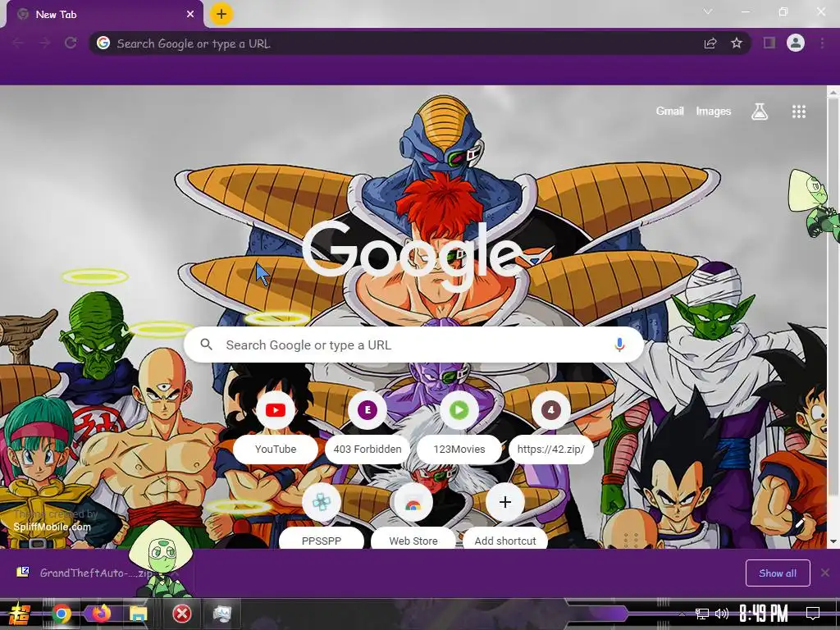Screen dimensions: 840x630
Task: Open the volume control in system tray
Action: point(722,614)
